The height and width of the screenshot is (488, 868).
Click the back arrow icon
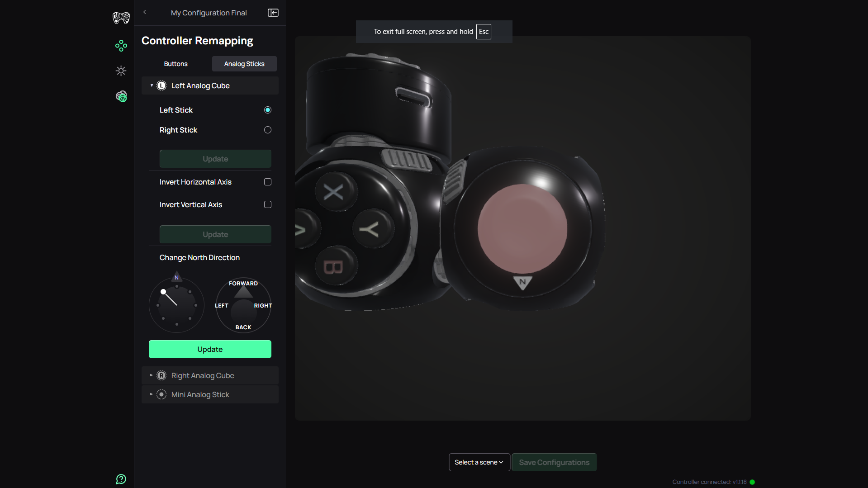pyautogui.click(x=146, y=12)
